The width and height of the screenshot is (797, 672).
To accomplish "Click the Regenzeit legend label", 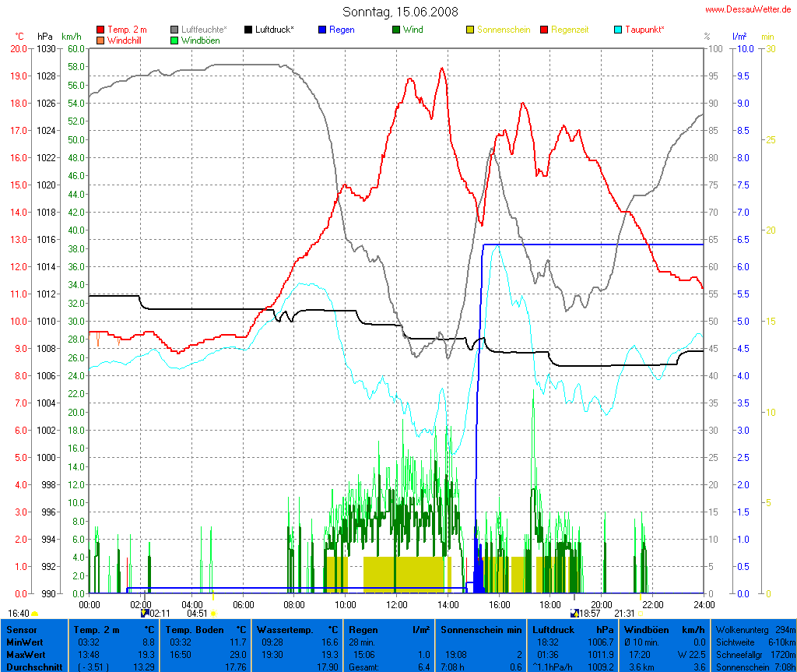I will coord(570,30).
